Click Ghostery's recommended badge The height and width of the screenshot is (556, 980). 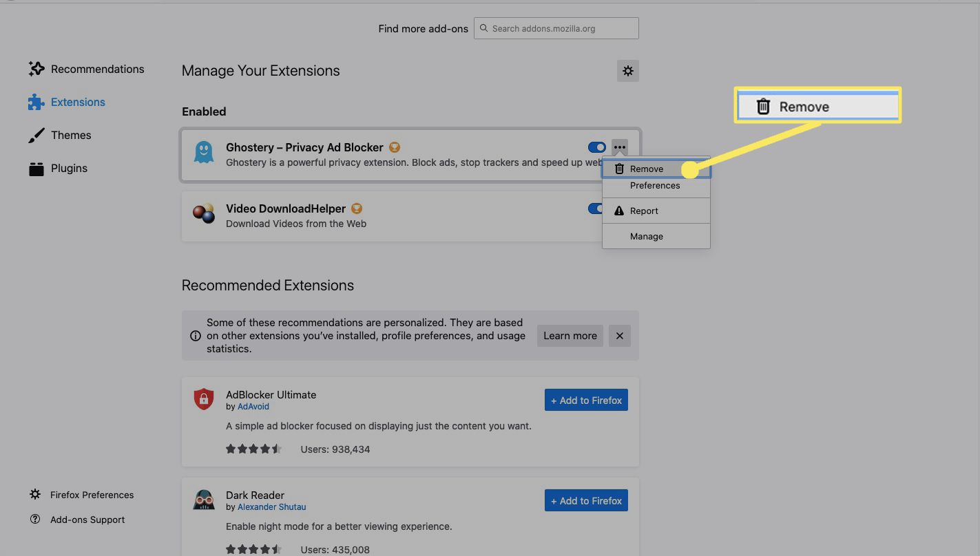point(395,147)
